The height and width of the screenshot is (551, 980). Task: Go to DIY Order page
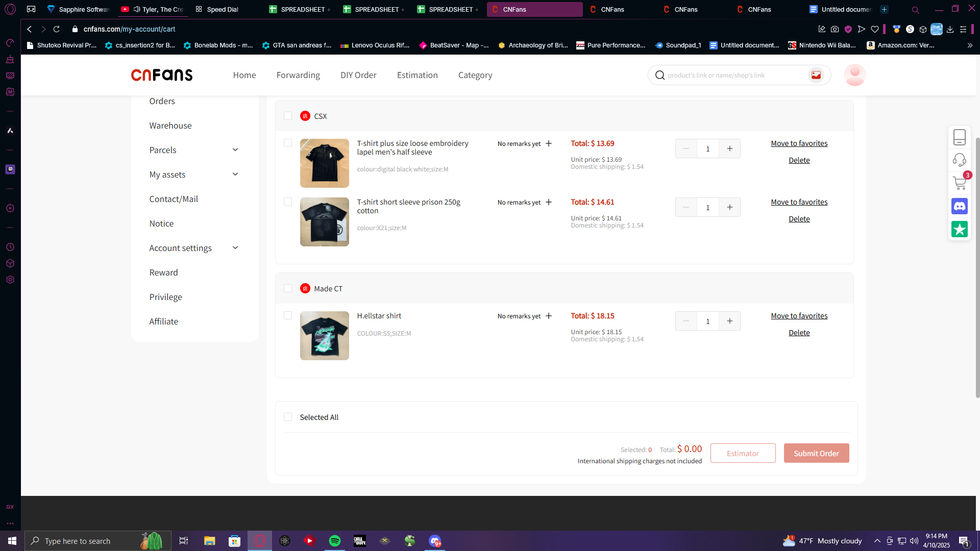[358, 75]
